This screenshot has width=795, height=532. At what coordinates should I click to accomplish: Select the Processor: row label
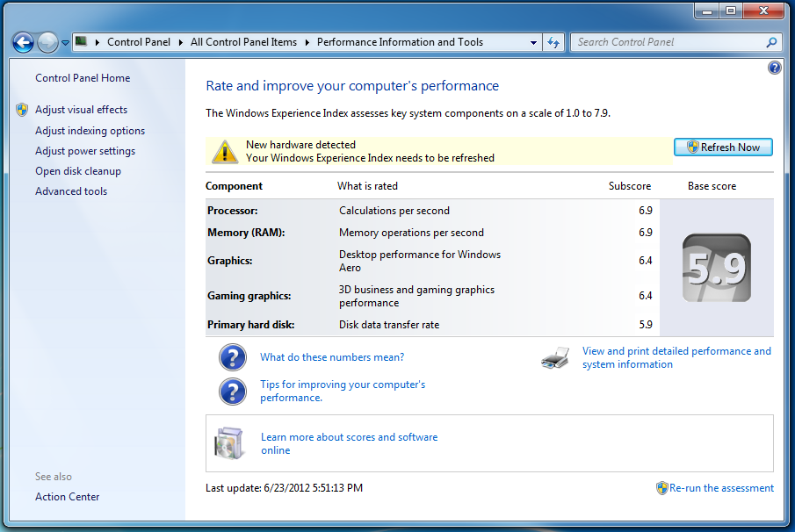(232, 211)
